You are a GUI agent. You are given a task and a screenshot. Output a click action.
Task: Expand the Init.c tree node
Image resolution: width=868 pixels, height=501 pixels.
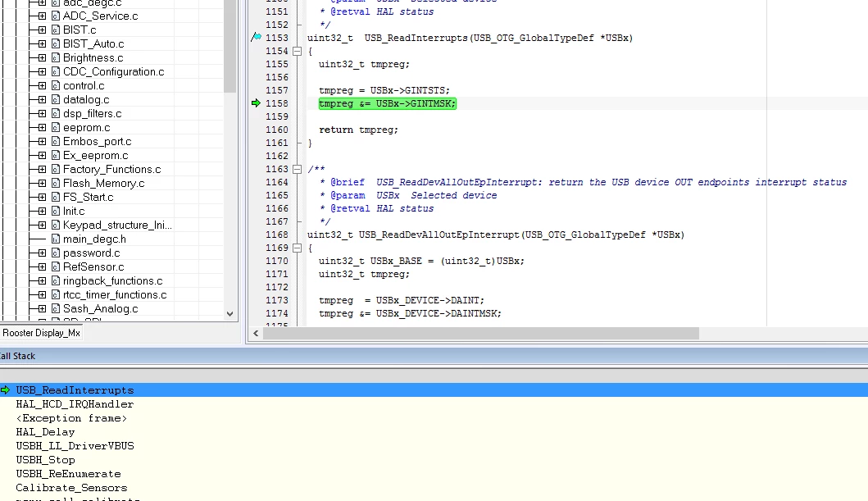coord(42,211)
